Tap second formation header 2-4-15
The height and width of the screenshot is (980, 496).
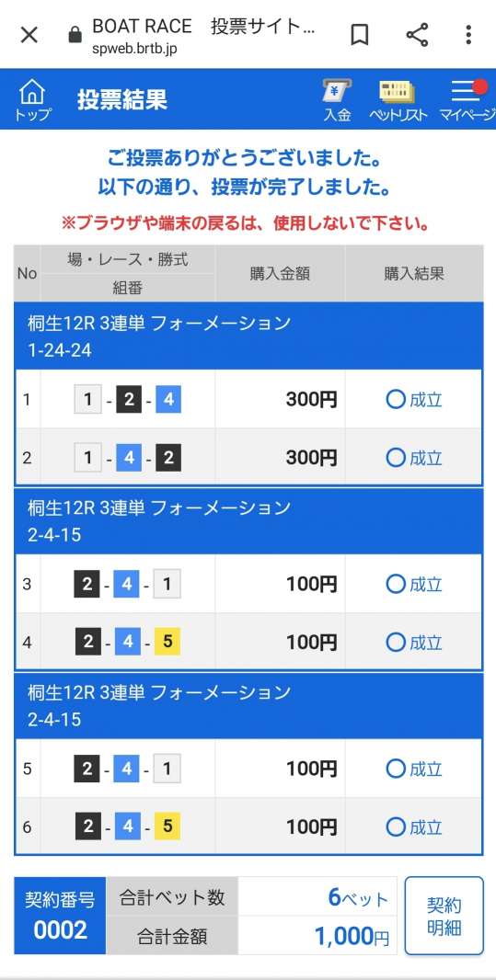pos(248,521)
